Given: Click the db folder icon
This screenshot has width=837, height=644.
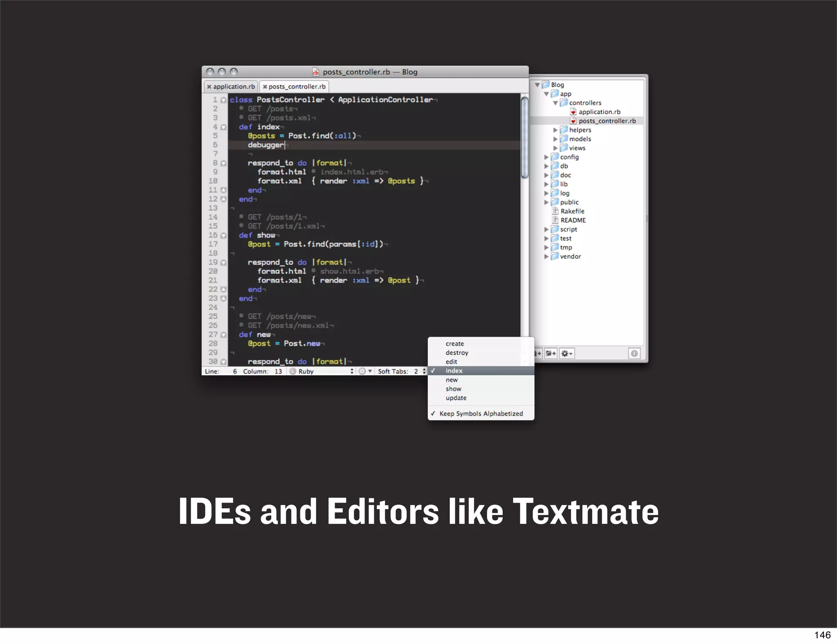Looking at the screenshot, I should pyautogui.click(x=555, y=165).
